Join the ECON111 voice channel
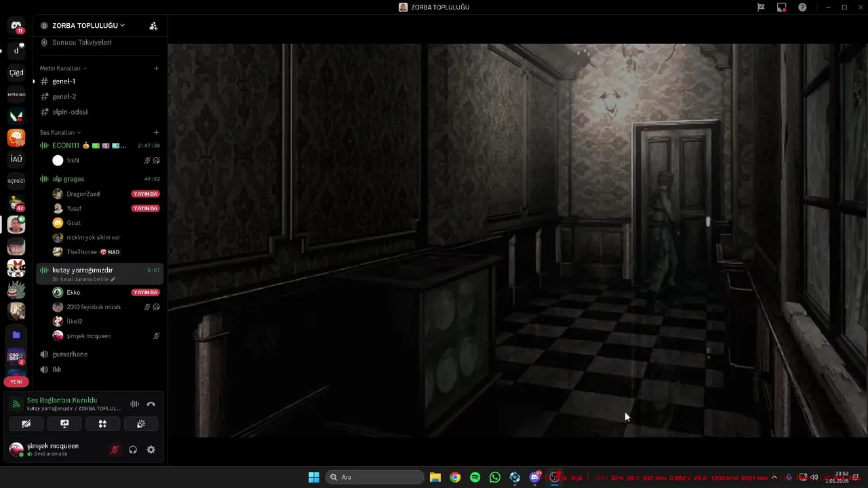The height and width of the screenshot is (488, 868). pos(100,146)
